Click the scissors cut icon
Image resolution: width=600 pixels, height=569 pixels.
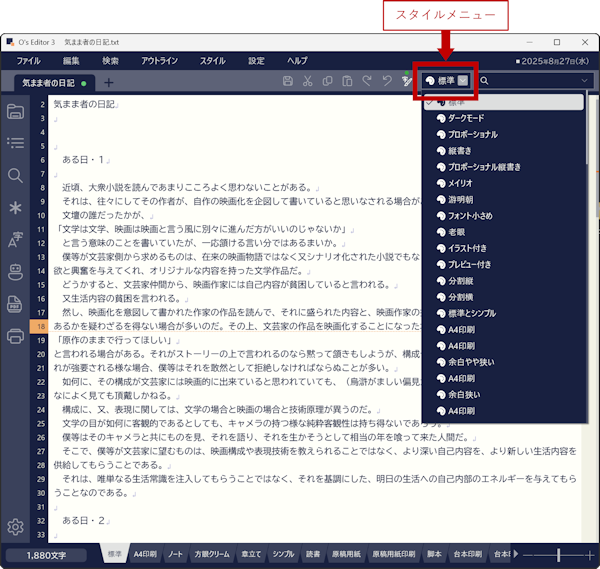point(308,81)
